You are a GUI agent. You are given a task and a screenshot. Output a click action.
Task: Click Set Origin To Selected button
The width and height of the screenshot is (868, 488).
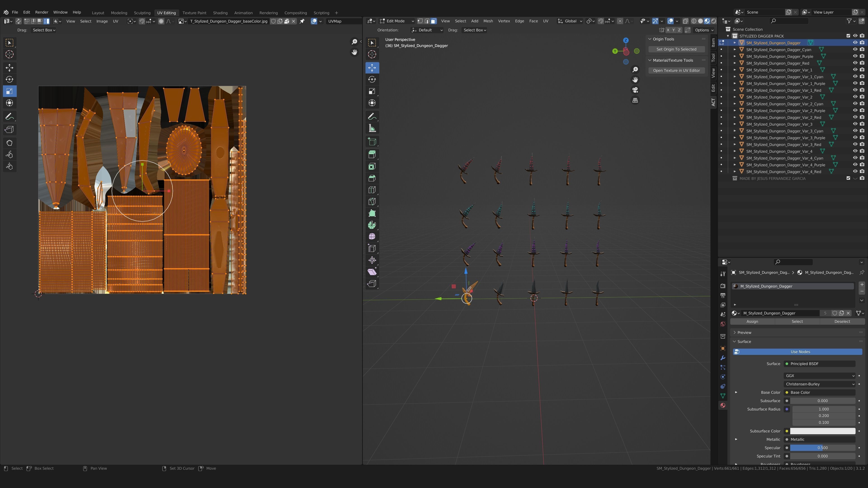click(676, 49)
